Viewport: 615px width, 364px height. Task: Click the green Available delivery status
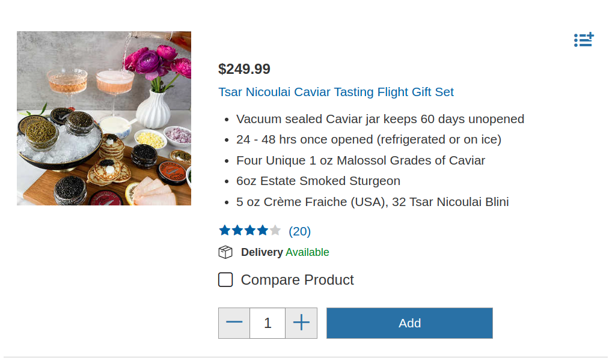[307, 252]
